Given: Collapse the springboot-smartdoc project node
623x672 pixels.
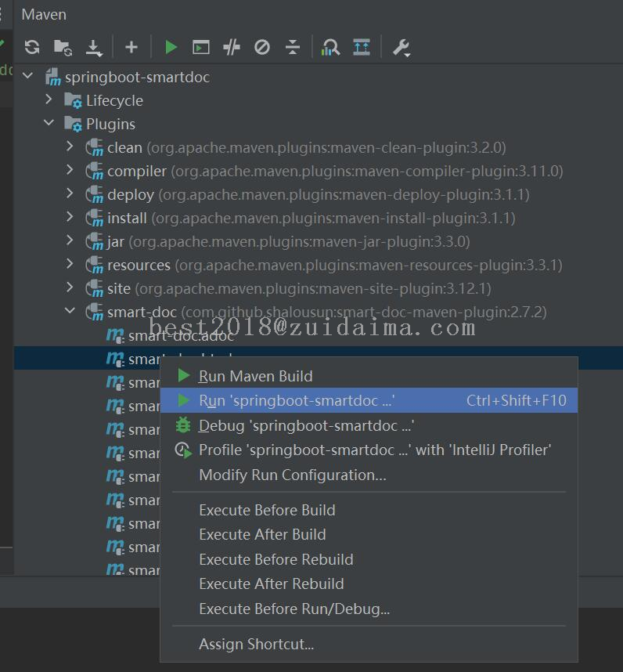Looking at the screenshot, I should click(28, 76).
